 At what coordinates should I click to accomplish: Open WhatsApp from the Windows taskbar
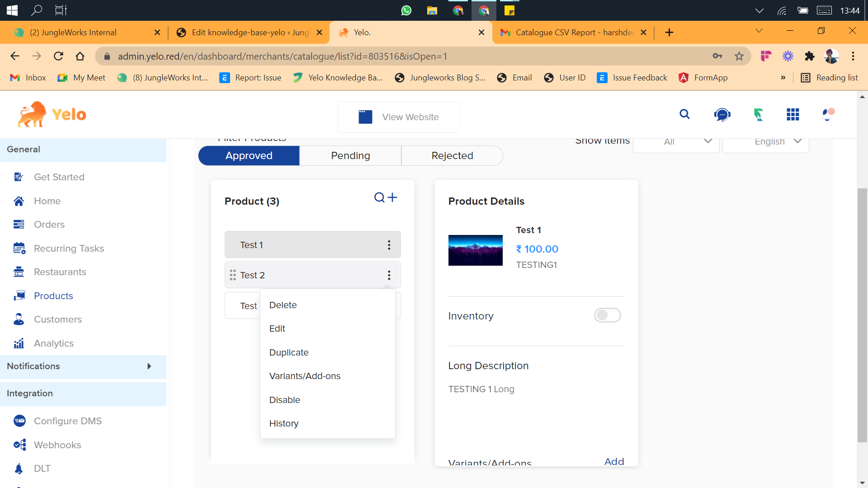pos(406,10)
